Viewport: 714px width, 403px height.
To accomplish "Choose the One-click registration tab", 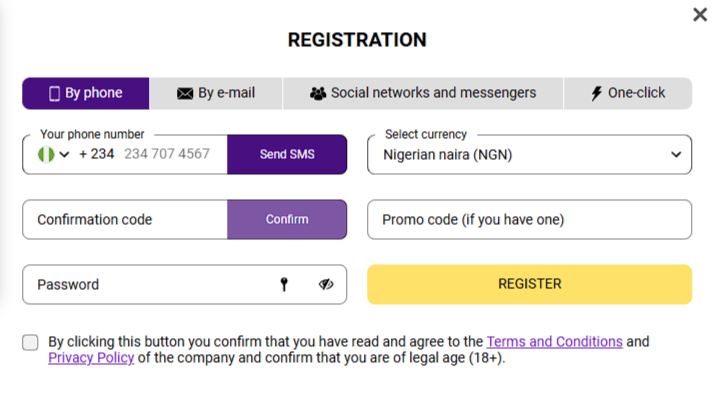I will coord(627,93).
